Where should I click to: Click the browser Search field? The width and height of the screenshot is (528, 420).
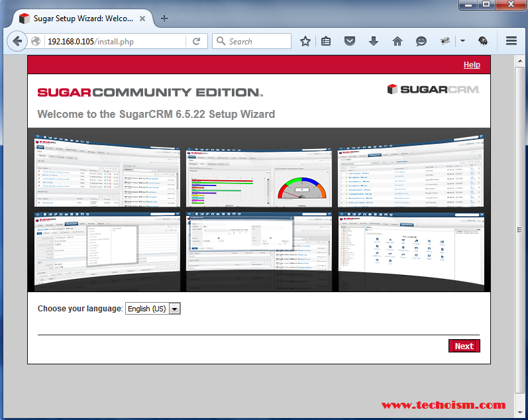click(252, 41)
